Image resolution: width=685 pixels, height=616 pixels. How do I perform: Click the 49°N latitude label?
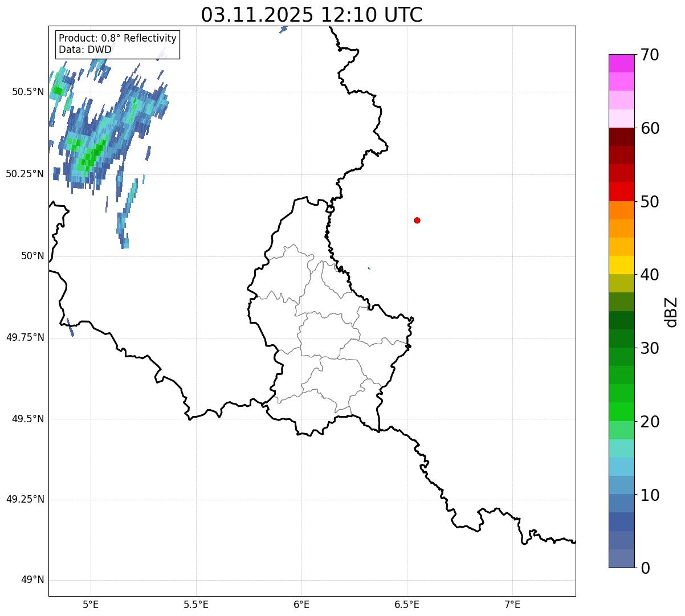tap(32, 580)
